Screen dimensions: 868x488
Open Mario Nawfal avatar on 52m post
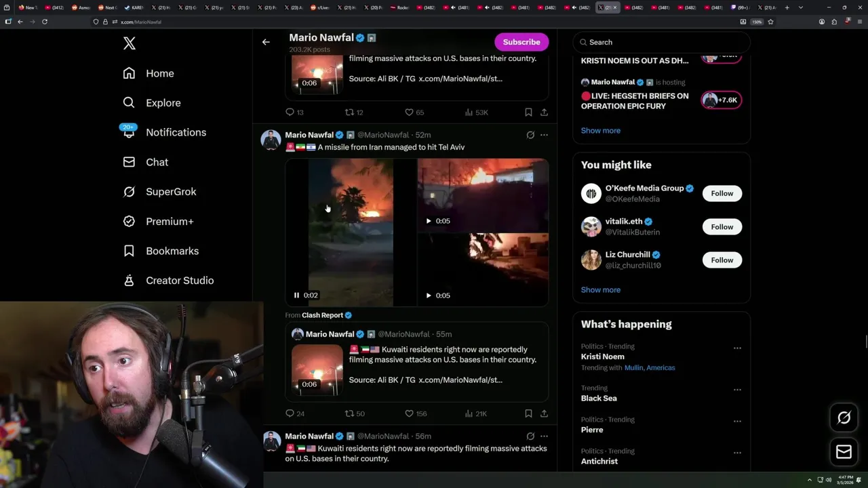(x=271, y=140)
